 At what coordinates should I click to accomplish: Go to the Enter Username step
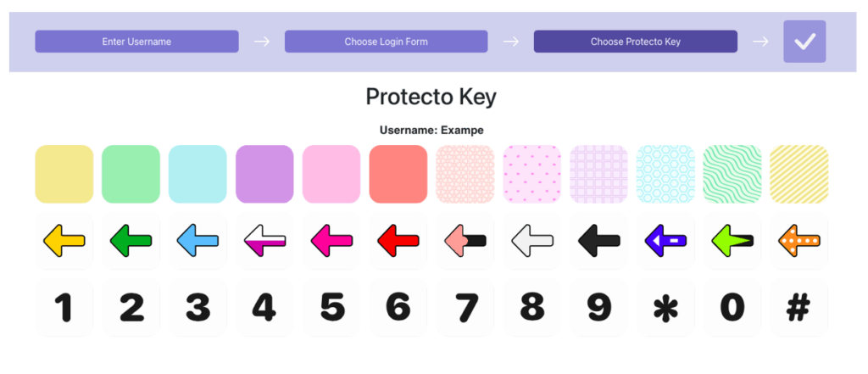pos(136,42)
